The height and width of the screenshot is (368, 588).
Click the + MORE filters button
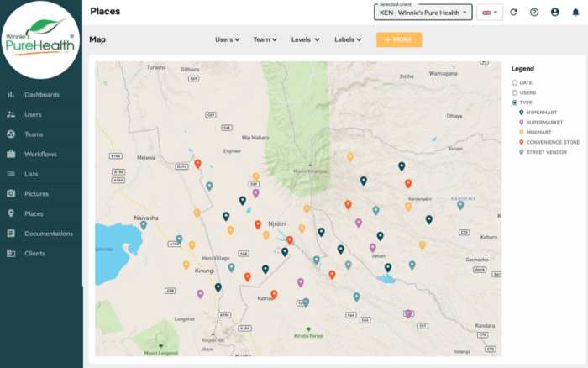399,39
